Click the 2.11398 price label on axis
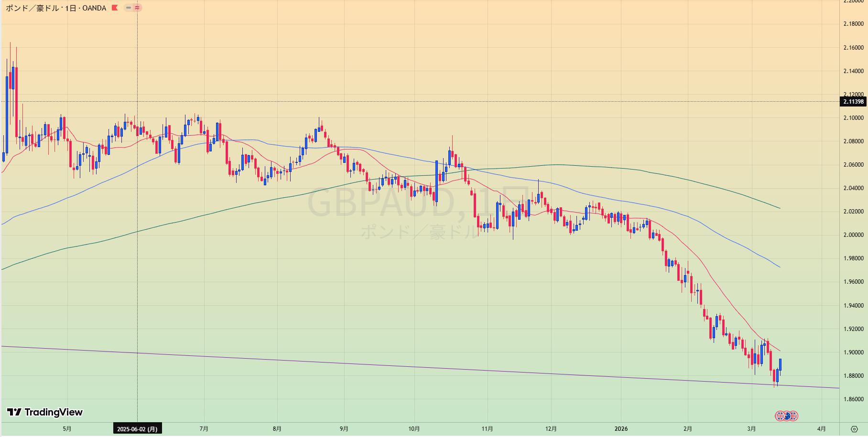This screenshot has width=868, height=437. pyautogui.click(x=853, y=102)
